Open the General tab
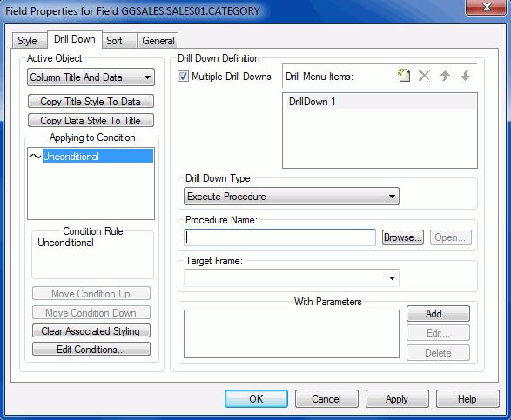 pos(158,41)
